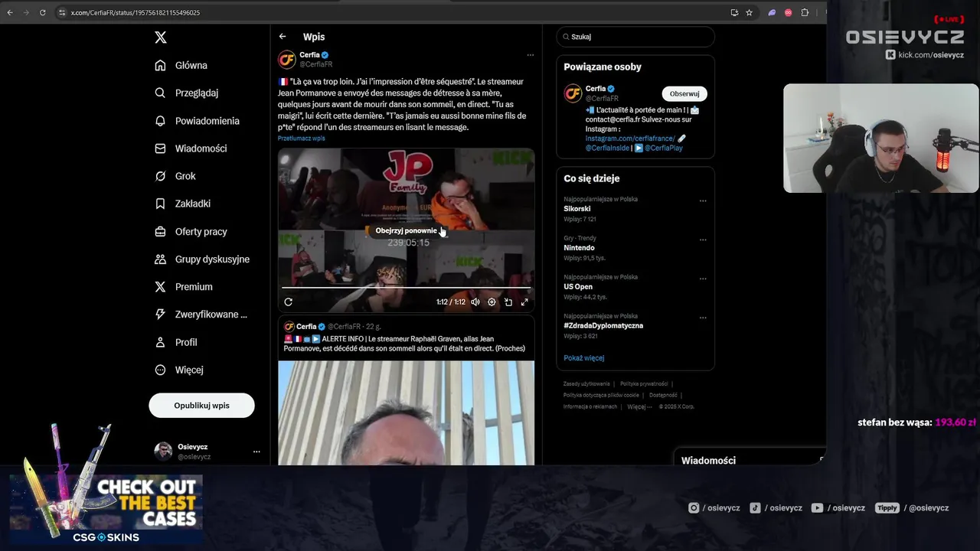The height and width of the screenshot is (551, 980).
Task: Open Extensions puzzle icon
Action: pos(805,12)
